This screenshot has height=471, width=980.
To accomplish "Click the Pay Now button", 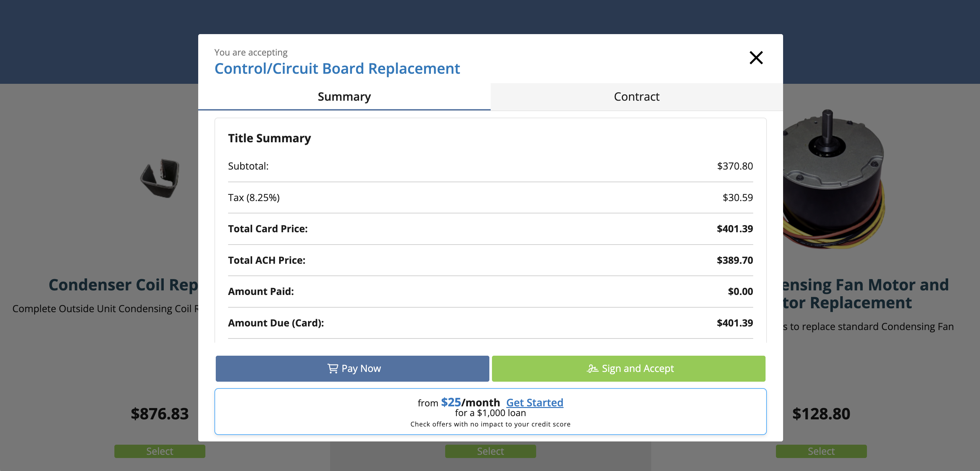I will [x=352, y=368].
